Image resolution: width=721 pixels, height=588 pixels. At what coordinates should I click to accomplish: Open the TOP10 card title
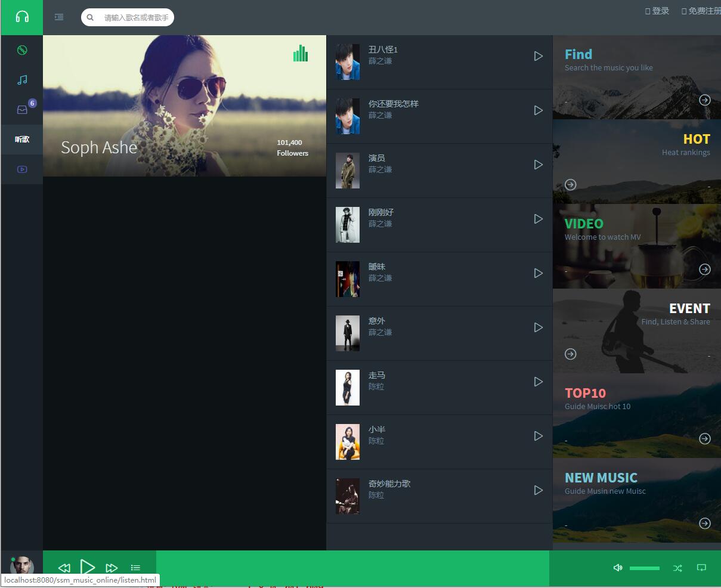[x=585, y=393]
